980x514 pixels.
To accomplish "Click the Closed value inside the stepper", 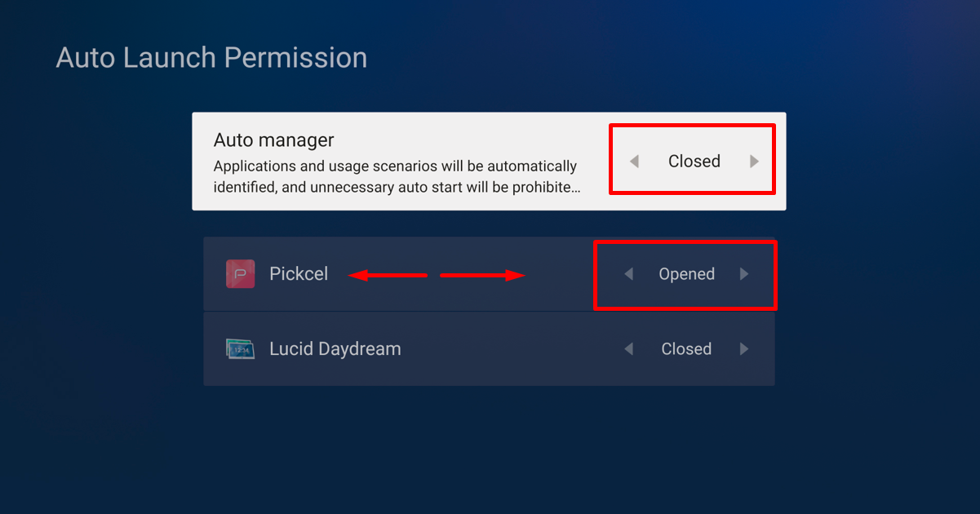I will (x=694, y=161).
